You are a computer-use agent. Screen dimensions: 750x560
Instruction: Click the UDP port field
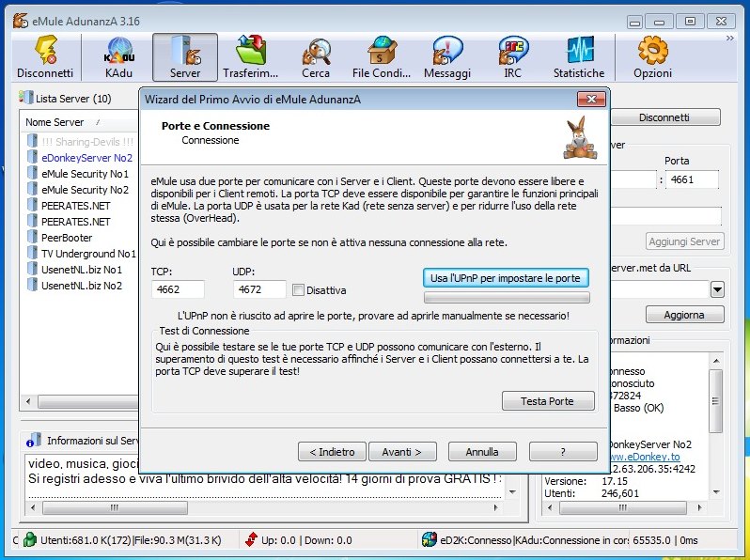point(259,289)
